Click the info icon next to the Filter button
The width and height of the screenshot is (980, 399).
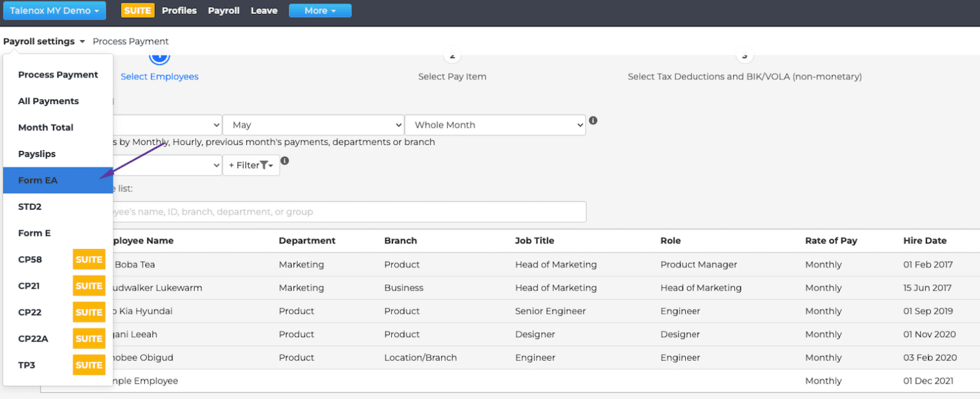click(x=285, y=161)
